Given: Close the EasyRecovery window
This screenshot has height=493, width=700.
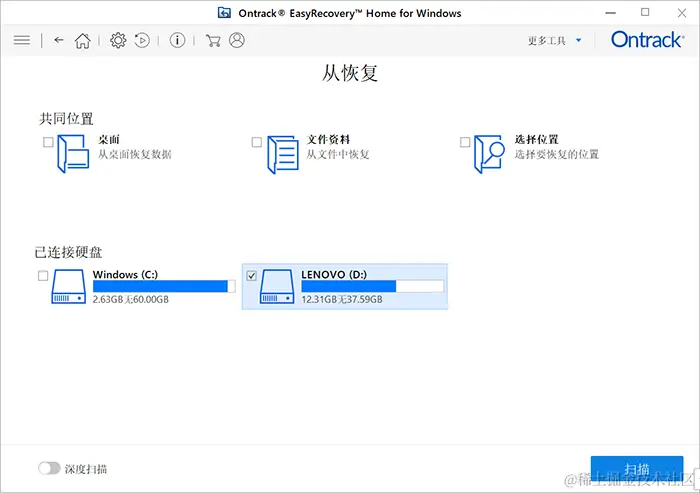Looking at the screenshot, I should pyautogui.click(x=682, y=13).
